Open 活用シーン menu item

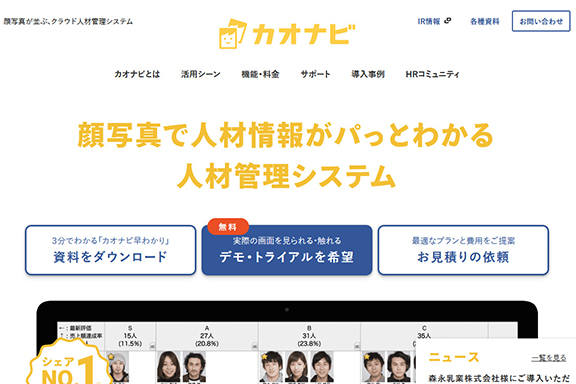pyautogui.click(x=201, y=74)
